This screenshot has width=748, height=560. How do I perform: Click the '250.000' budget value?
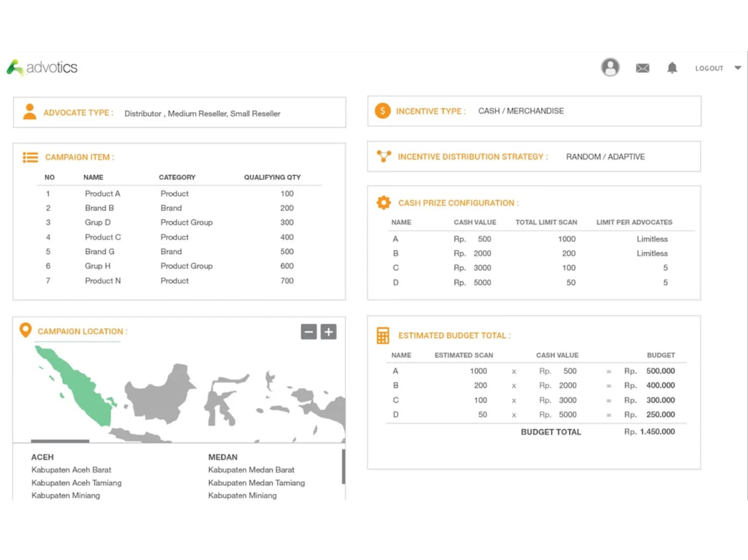pyautogui.click(x=660, y=415)
